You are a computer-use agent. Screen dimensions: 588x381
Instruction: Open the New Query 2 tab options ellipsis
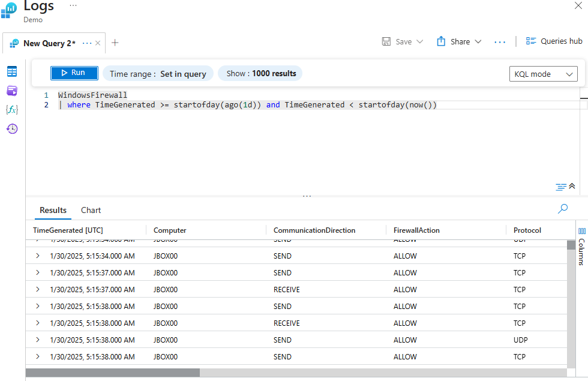coord(86,43)
